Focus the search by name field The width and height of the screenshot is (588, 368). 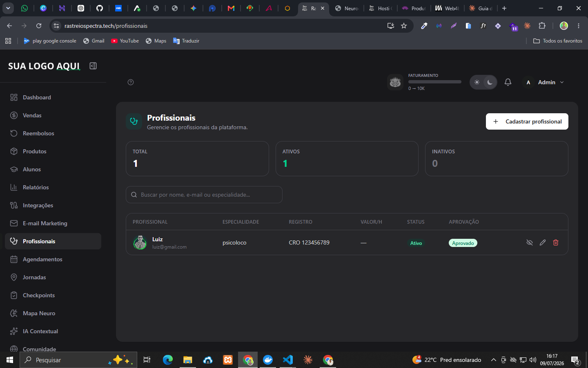[x=204, y=195]
